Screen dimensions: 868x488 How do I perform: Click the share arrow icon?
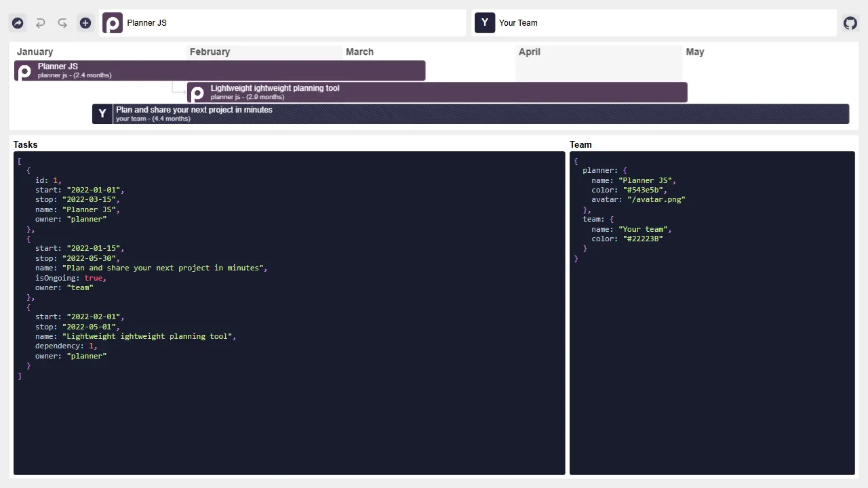[x=18, y=23]
